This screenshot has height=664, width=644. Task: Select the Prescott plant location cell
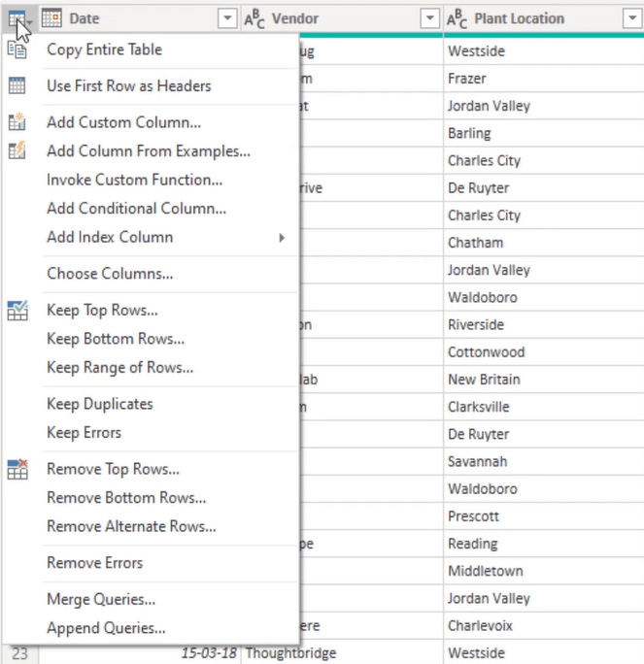pyautogui.click(x=544, y=516)
